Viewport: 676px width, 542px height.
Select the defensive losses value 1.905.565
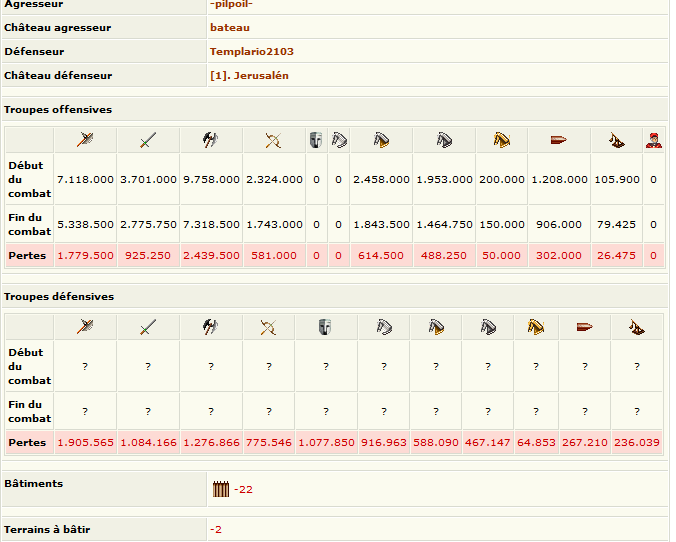85,442
